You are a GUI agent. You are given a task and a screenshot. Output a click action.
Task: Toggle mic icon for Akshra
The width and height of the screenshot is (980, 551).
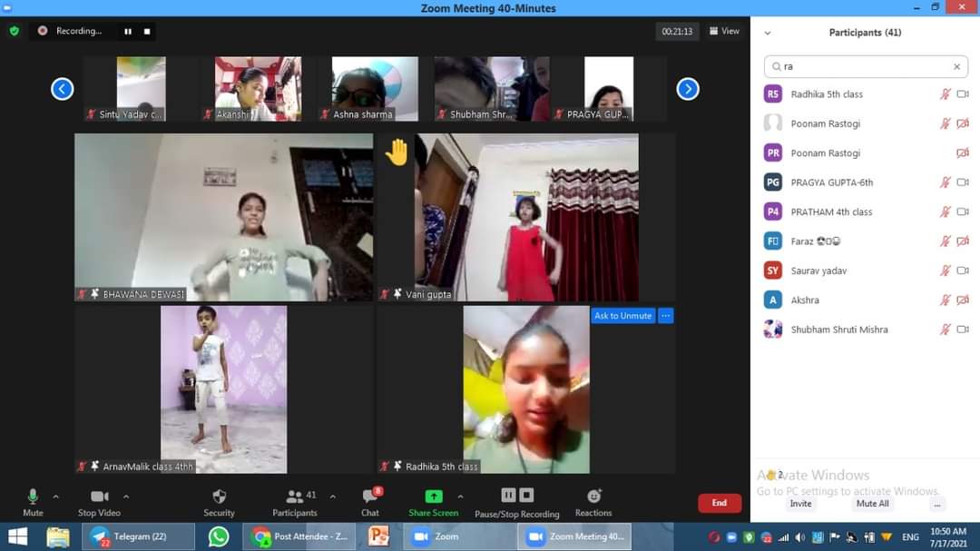click(x=945, y=300)
